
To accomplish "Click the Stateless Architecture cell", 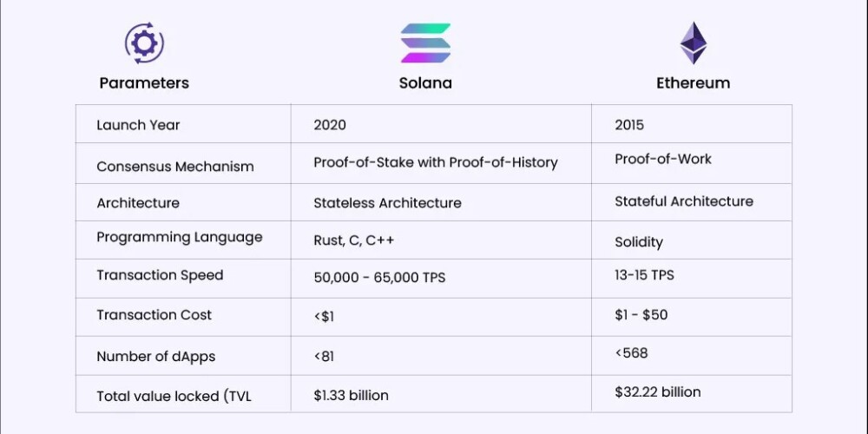I will 387,203.
